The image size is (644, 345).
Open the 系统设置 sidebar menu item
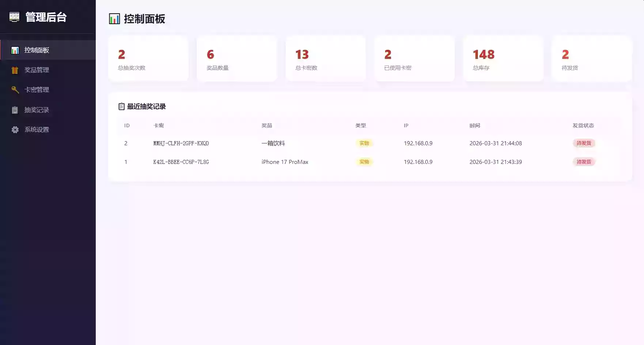tap(37, 130)
